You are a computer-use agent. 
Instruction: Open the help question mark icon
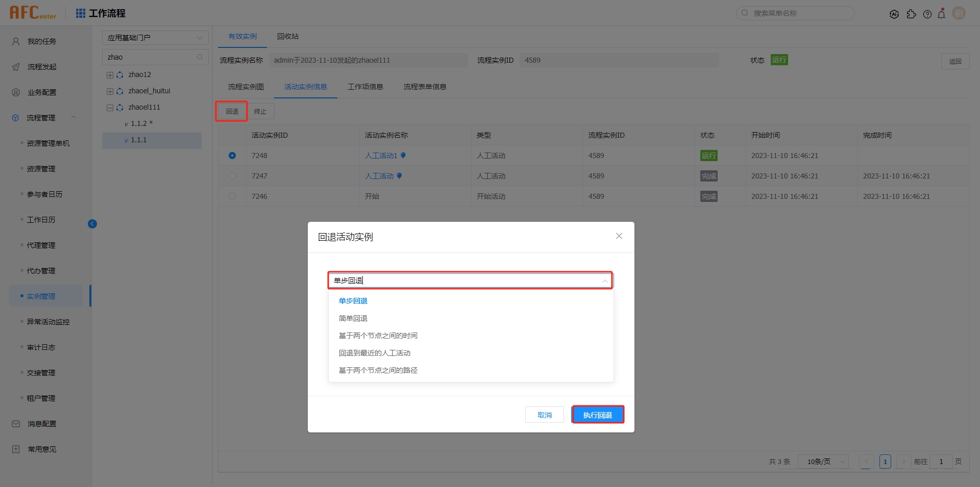tap(927, 14)
